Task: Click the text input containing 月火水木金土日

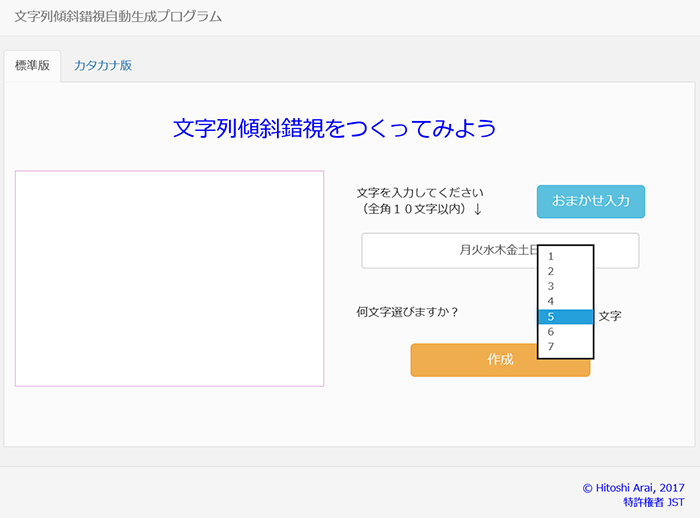Action: [500, 251]
